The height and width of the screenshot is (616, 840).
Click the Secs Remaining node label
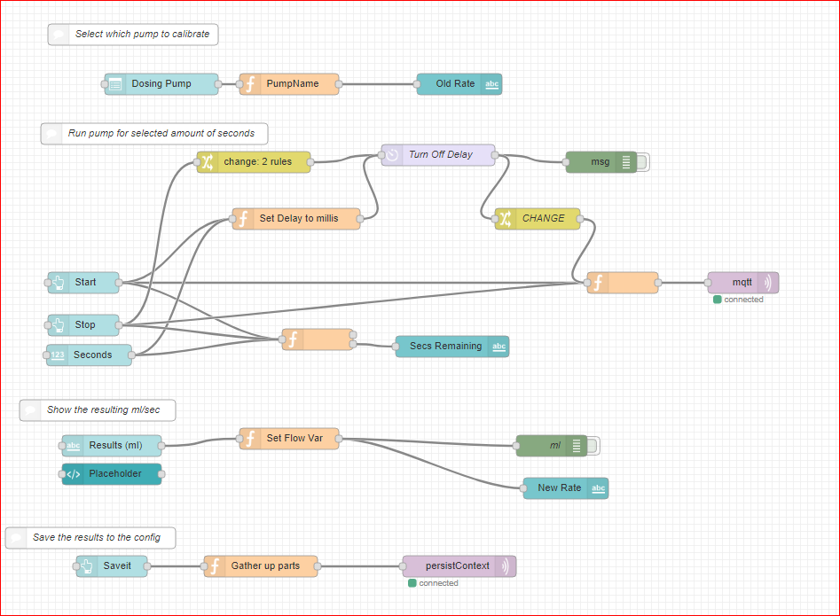pyautogui.click(x=445, y=346)
